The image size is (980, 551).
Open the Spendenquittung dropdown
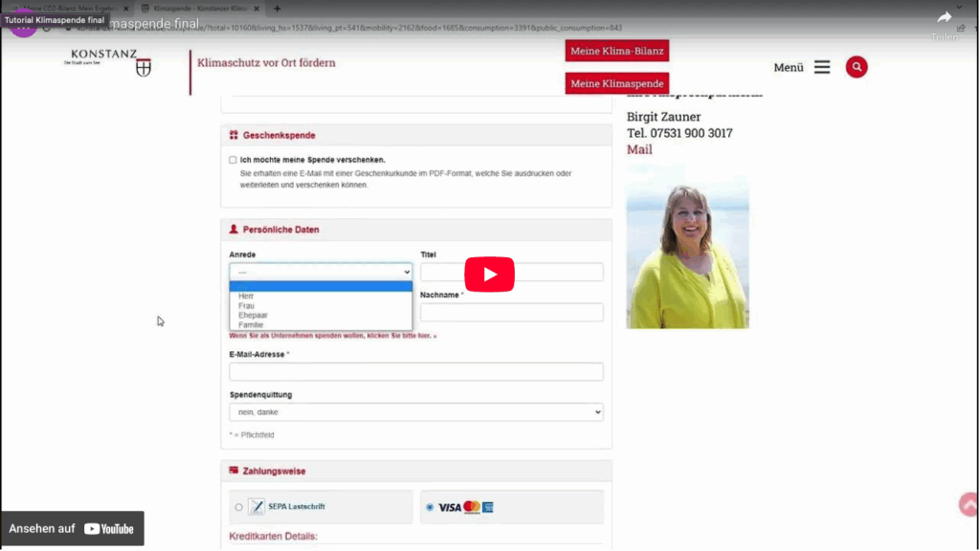[415, 412]
